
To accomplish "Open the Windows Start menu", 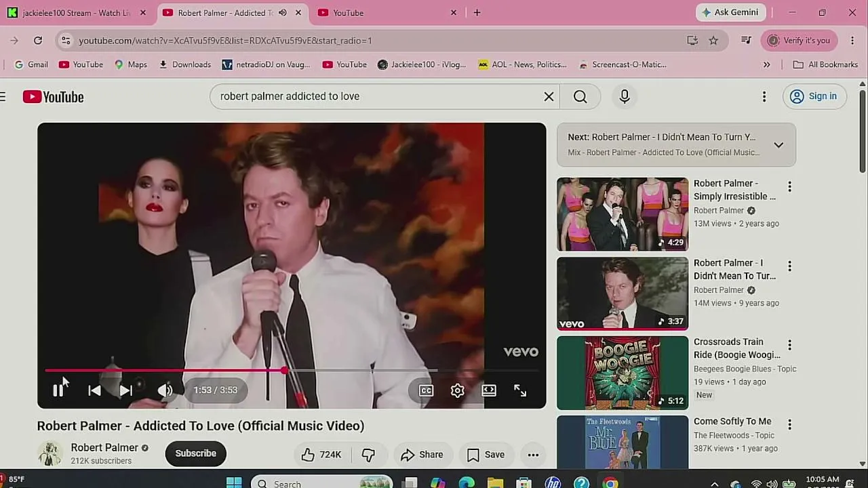I will (x=234, y=483).
